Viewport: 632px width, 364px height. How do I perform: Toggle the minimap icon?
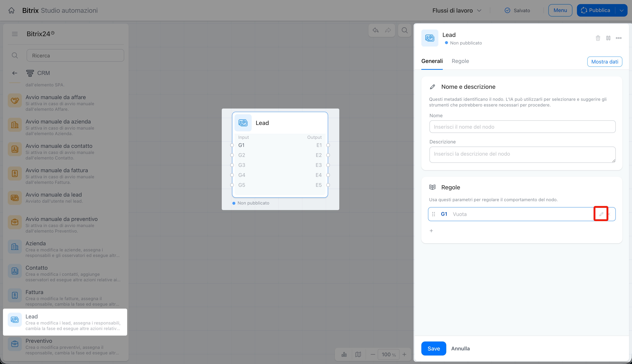tap(358, 355)
